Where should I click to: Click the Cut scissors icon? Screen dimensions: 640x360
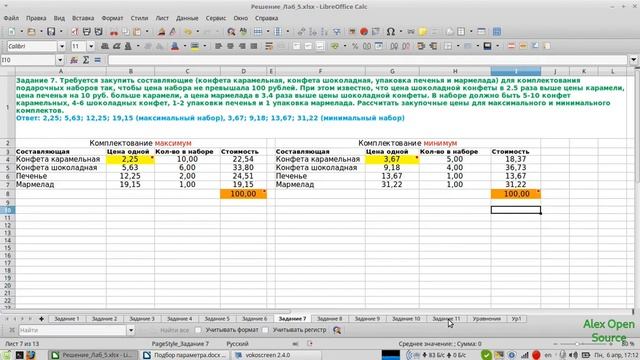click(114, 32)
